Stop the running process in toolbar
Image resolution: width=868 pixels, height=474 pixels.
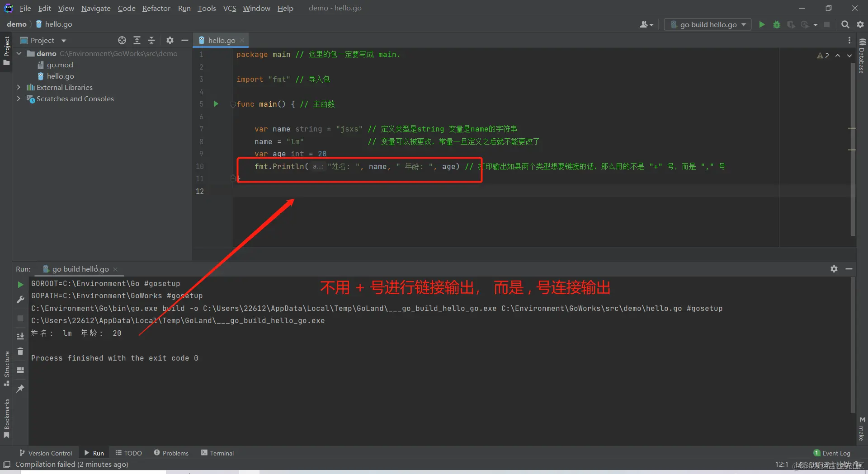pos(827,24)
